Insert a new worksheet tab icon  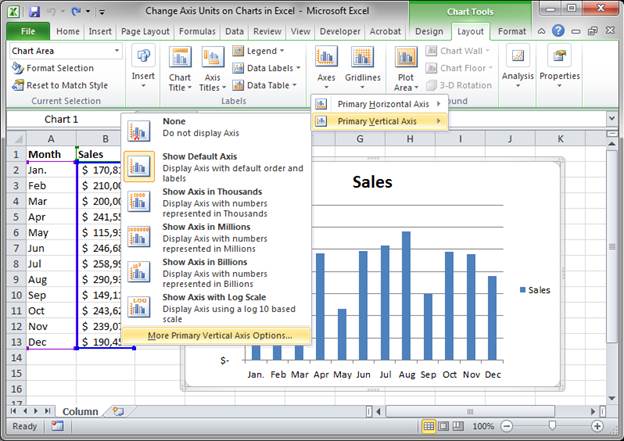click(x=118, y=411)
